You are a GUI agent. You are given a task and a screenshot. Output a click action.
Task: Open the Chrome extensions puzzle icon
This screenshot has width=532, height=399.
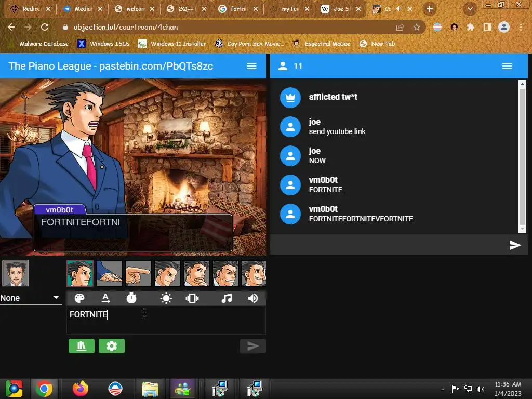point(470,27)
